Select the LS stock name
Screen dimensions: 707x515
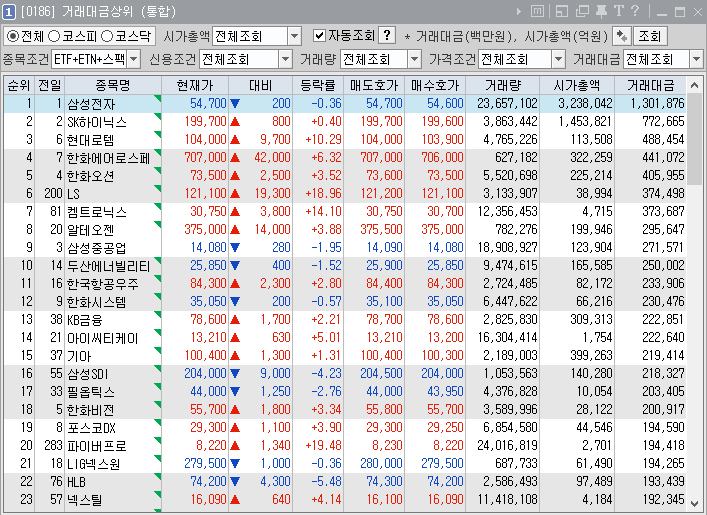(73, 194)
